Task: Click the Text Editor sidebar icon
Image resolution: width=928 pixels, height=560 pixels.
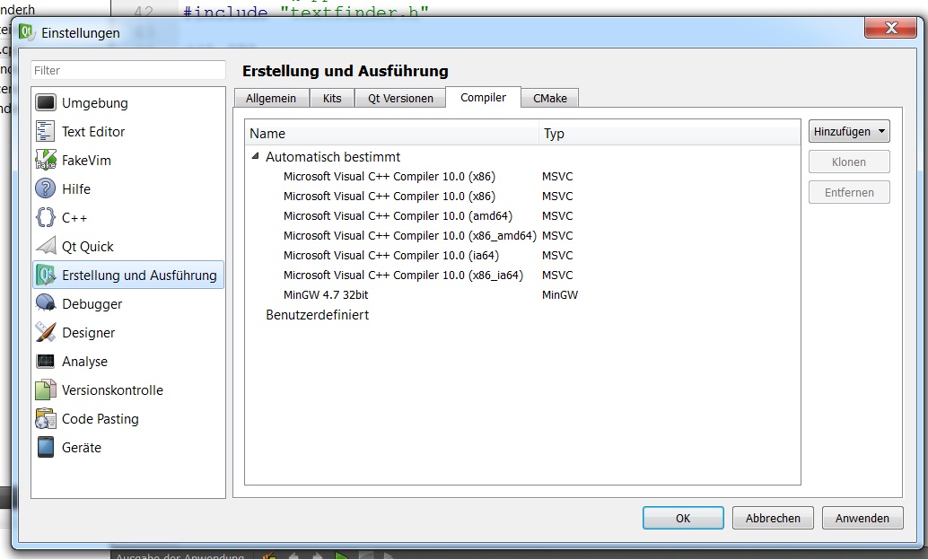Action: (46, 131)
